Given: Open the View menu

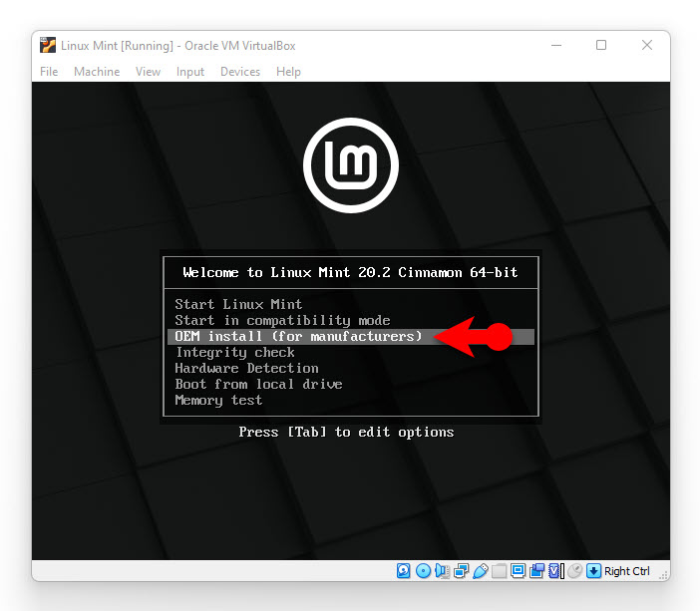Looking at the screenshot, I should tap(148, 72).
